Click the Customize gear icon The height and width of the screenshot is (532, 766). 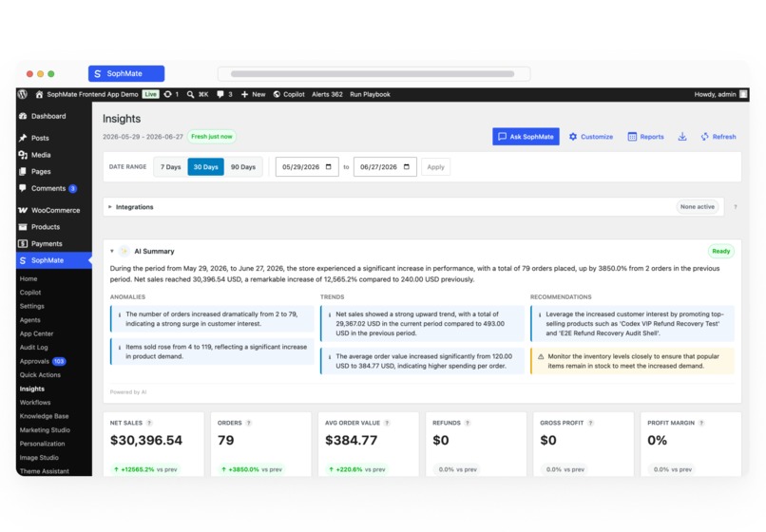[573, 137]
